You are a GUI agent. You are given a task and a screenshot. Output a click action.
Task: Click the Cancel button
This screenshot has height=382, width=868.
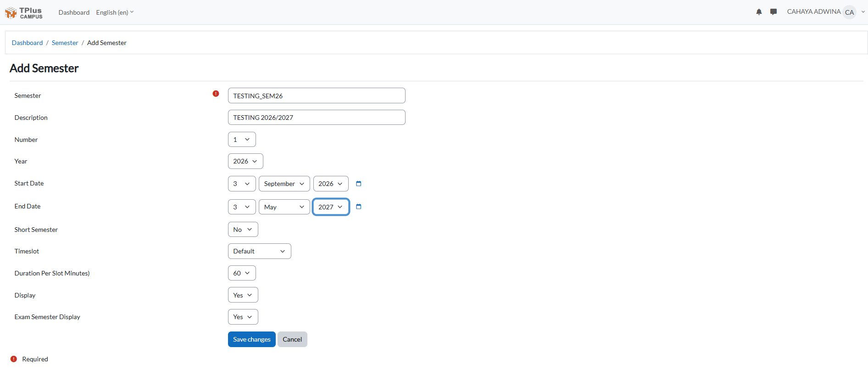(x=292, y=339)
